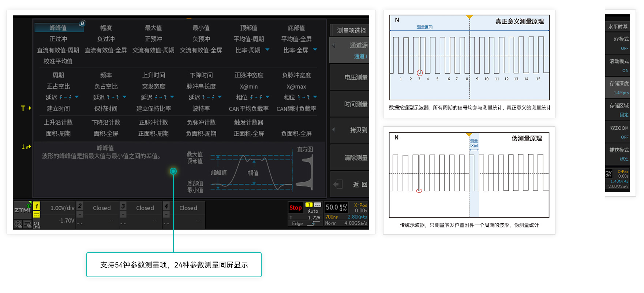Screen dimensions: 644x293
Task: Select the 峰峰值 measurement item
Action: click(x=58, y=28)
